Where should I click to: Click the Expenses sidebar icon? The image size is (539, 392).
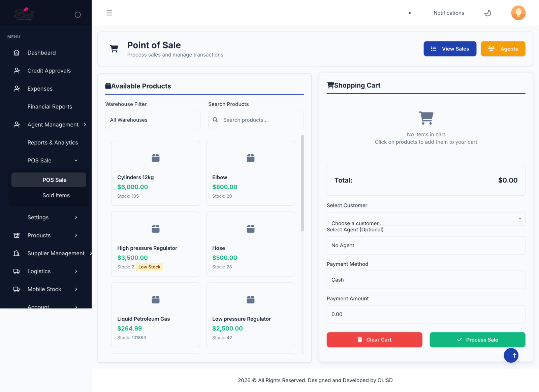coord(17,89)
